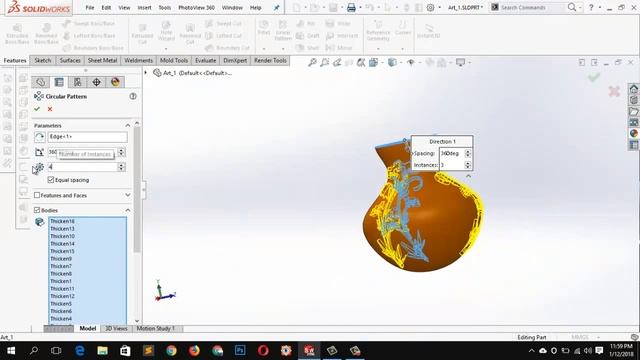Toggle the Equal spacing checkbox
Screen dimensions: 640x360
click(51, 180)
